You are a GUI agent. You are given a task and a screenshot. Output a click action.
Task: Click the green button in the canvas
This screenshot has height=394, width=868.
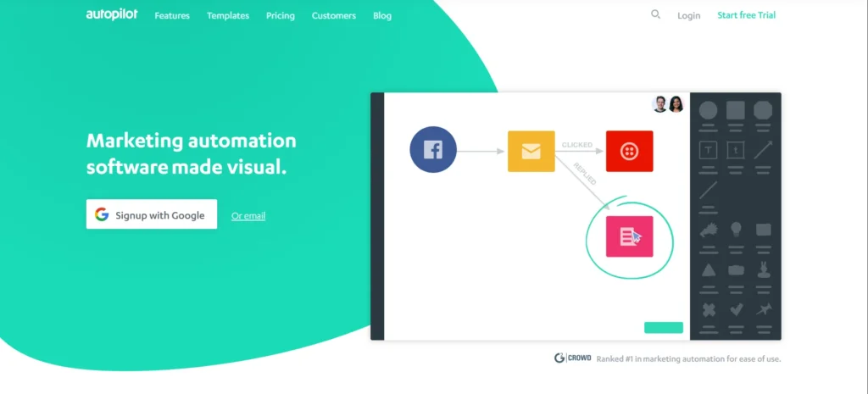point(664,328)
